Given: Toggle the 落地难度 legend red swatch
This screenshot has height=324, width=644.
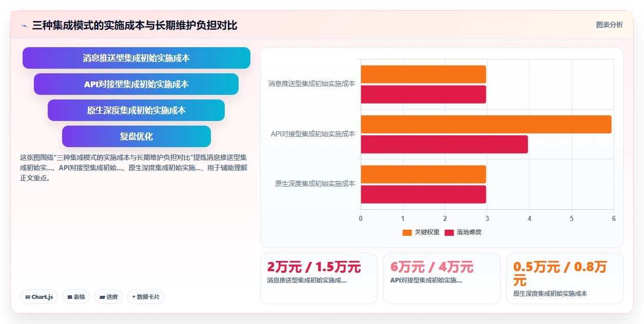Looking at the screenshot, I should 449,232.
